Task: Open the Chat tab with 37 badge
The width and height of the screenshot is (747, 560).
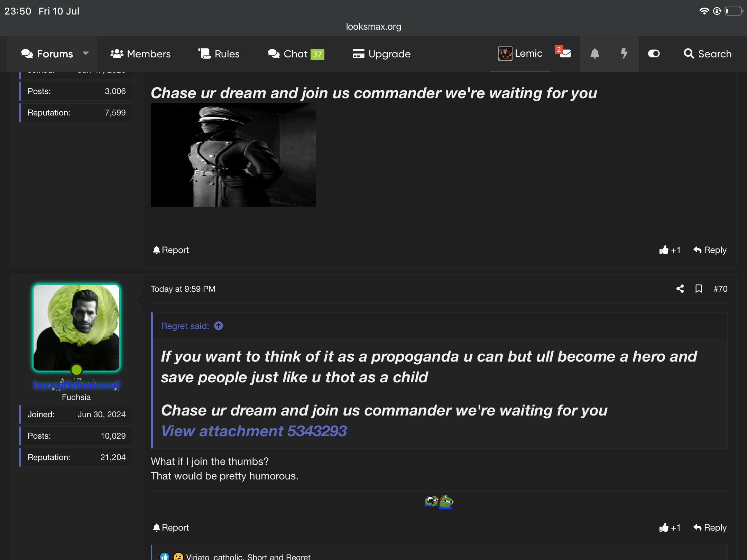Action: pos(296,54)
